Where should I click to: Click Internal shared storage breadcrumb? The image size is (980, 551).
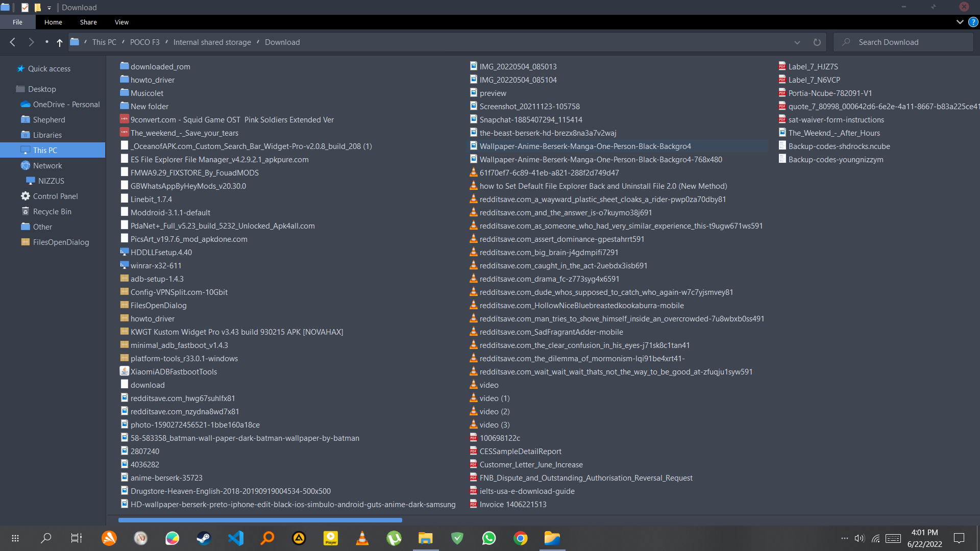(x=212, y=42)
